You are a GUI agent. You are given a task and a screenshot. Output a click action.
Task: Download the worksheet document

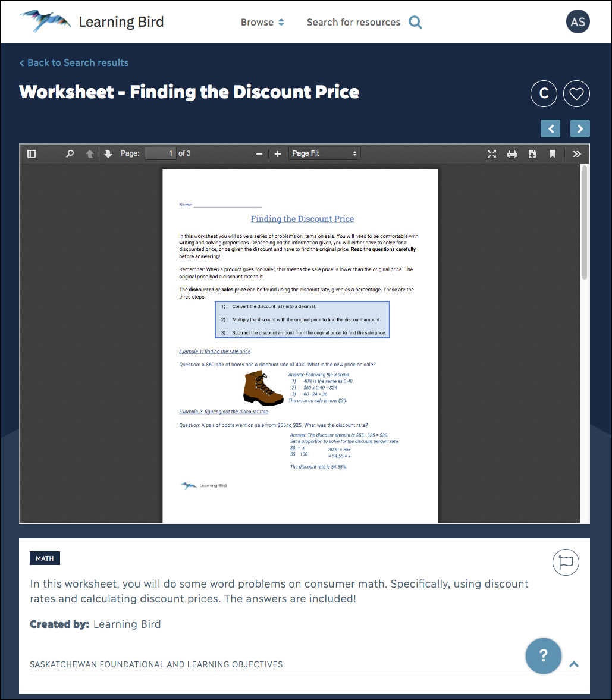532,153
